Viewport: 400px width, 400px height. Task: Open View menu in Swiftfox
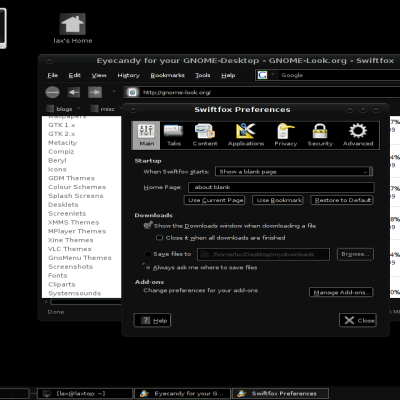pos(99,75)
